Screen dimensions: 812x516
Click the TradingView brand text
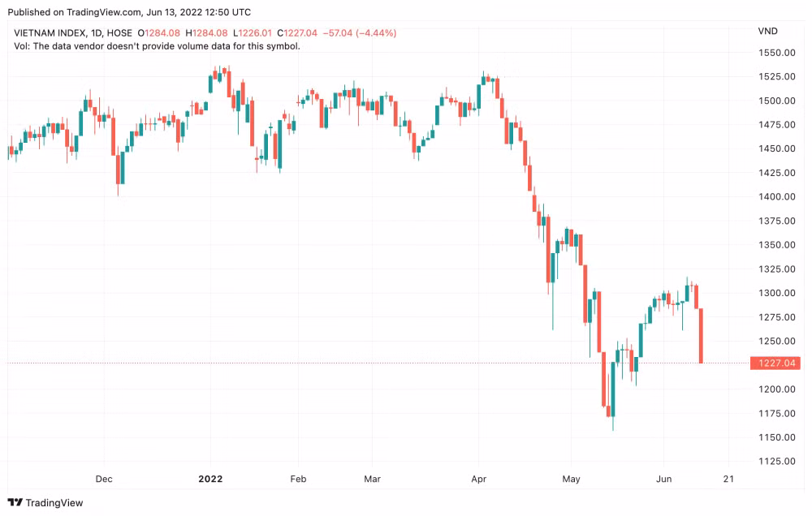click(54, 502)
